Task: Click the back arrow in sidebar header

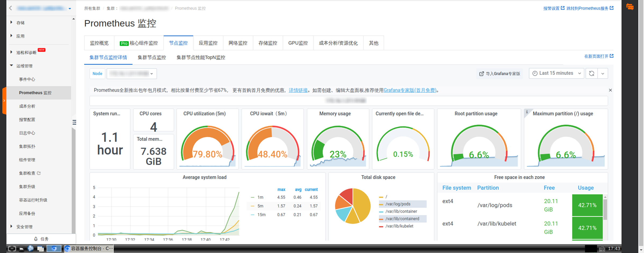Action: click(10, 8)
